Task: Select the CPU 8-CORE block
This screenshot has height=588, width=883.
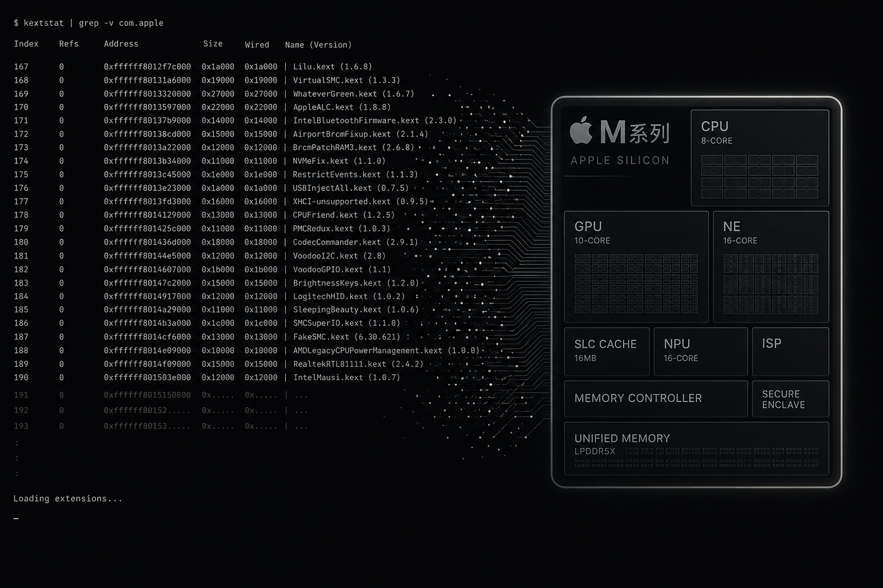Action: coord(759,158)
